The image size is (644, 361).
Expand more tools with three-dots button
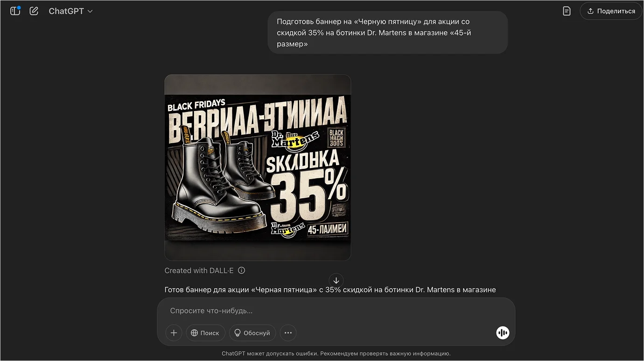(288, 333)
